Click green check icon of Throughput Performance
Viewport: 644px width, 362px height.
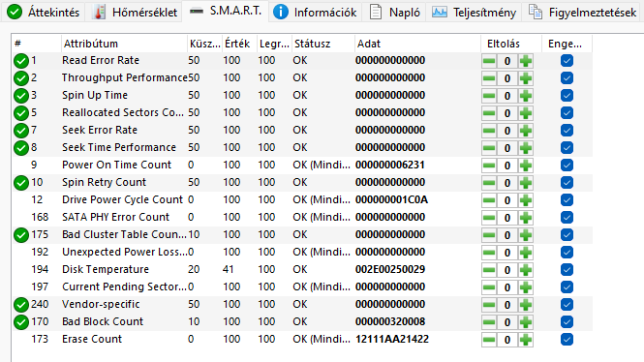coord(21,78)
